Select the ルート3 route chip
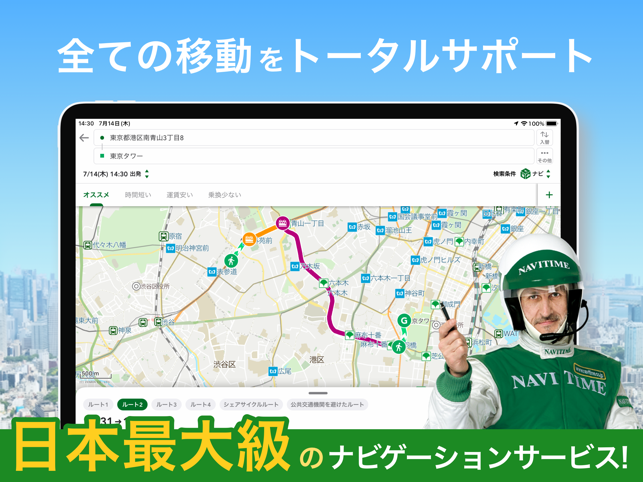The width and height of the screenshot is (643, 482). click(166, 404)
